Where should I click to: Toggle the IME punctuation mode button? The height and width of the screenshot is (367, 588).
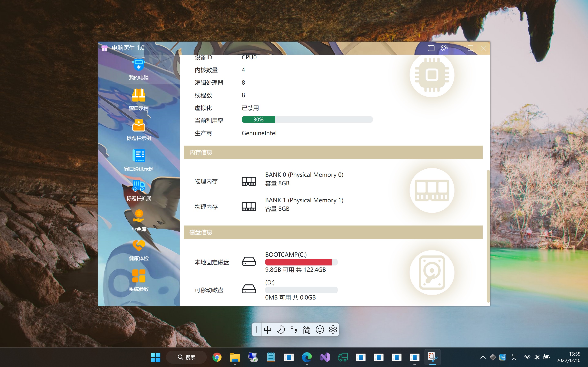point(294,330)
